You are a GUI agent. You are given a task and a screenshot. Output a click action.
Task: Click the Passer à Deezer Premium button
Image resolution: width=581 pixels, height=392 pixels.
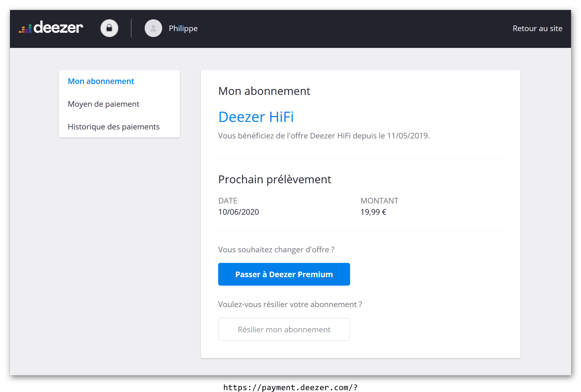tap(284, 274)
